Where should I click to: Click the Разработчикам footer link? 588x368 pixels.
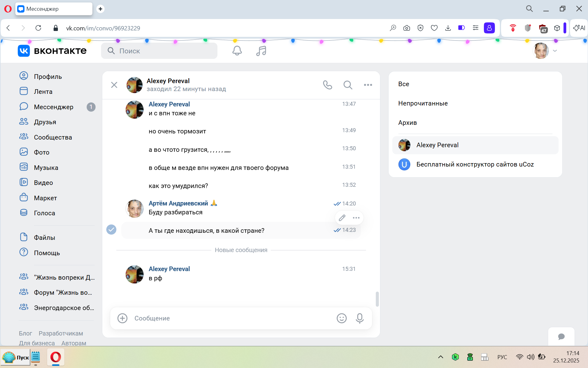[x=61, y=333]
